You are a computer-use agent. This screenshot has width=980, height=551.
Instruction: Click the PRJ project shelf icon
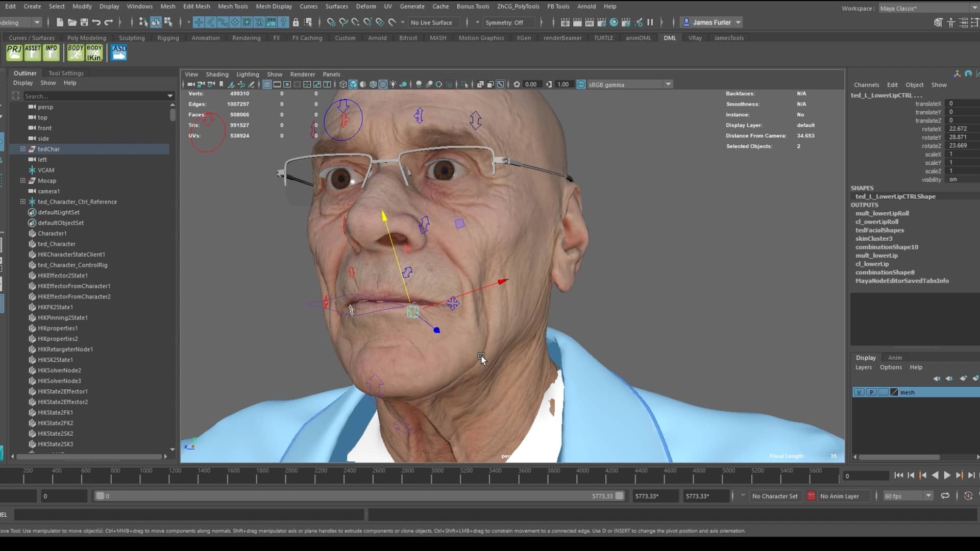[x=14, y=53]
